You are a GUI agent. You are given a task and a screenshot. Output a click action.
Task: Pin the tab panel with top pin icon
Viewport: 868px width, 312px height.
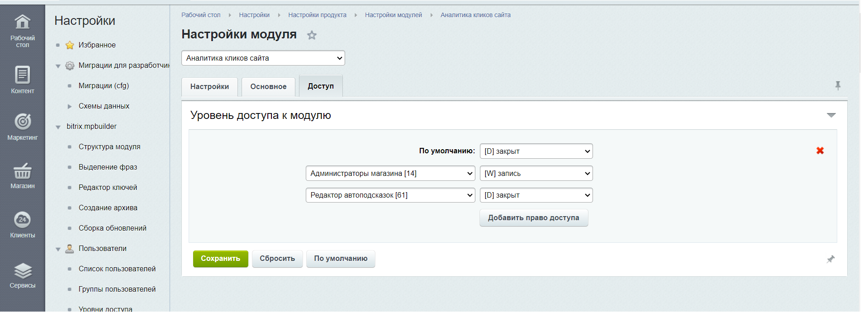pos(838,85)
